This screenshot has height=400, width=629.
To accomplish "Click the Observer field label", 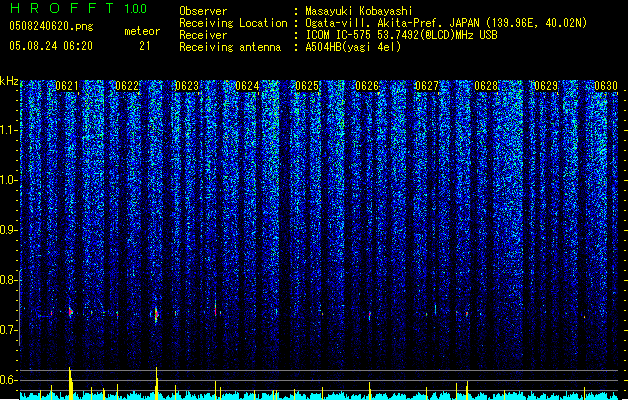I will pos(203,11).
